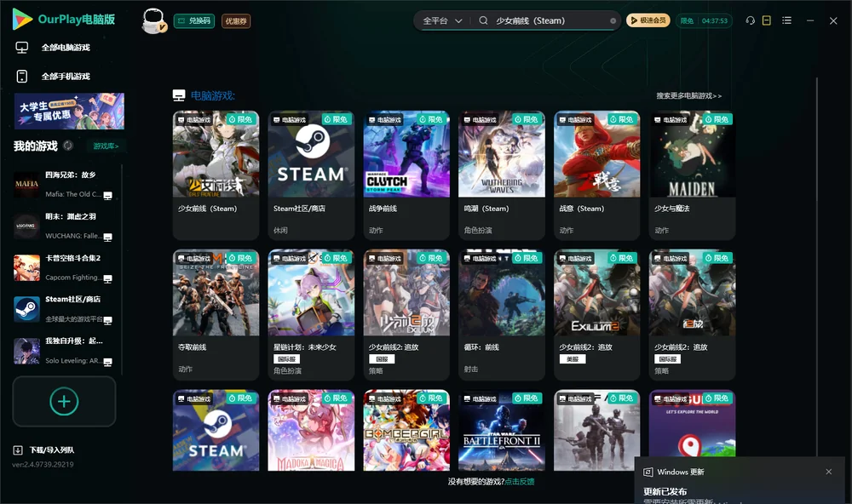The image size is (852, 504).
Task: Click 电脑游戏 tag on 少女与魔法 card
Action: point(671,119)
